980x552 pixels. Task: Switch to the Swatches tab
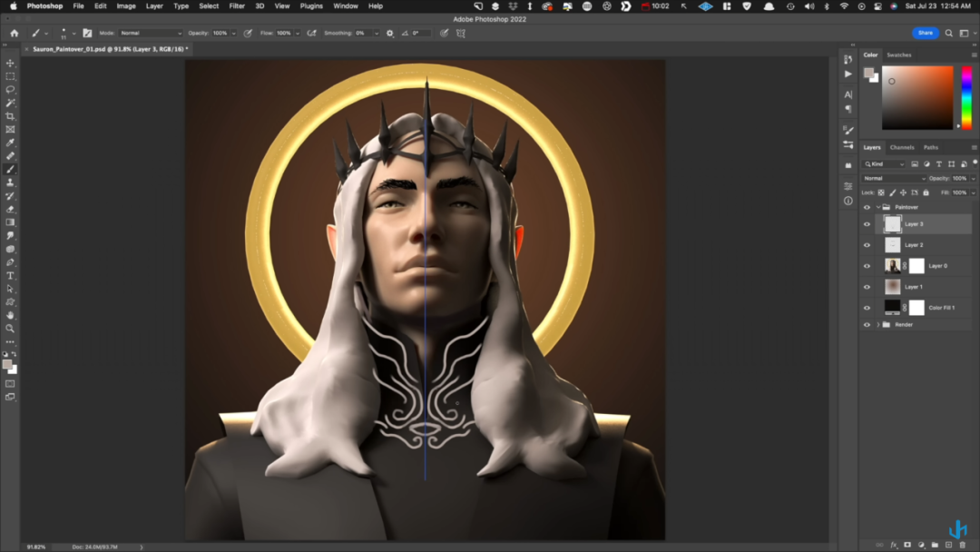[x=898, y=55]
